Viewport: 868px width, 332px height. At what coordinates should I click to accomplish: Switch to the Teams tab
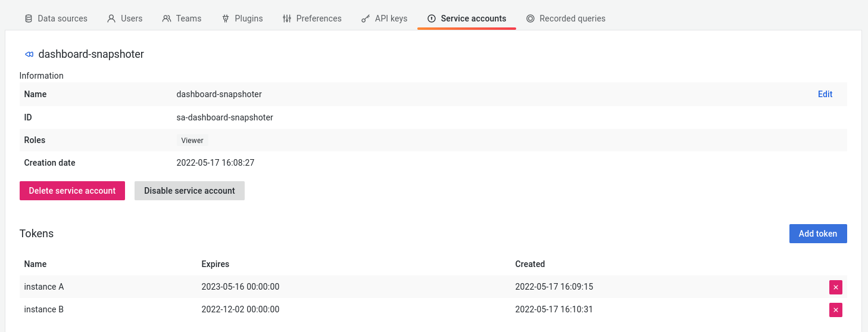[x=188, y=18]
